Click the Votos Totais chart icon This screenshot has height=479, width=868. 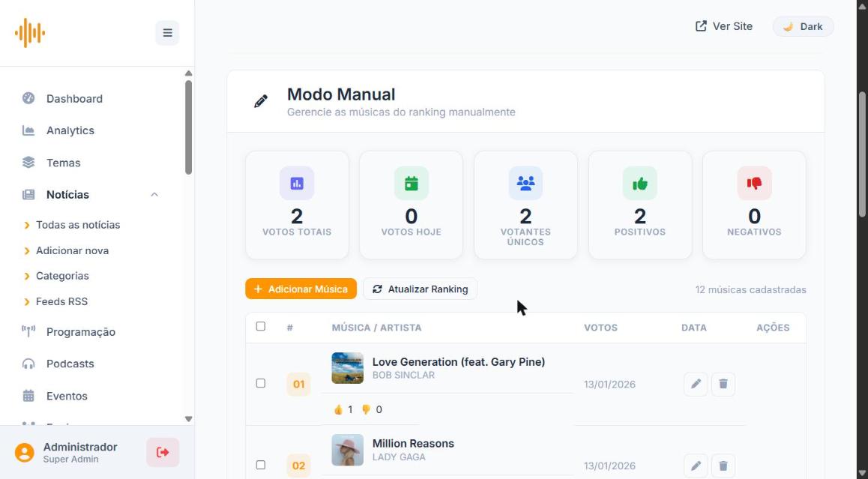tap(297, 184)
